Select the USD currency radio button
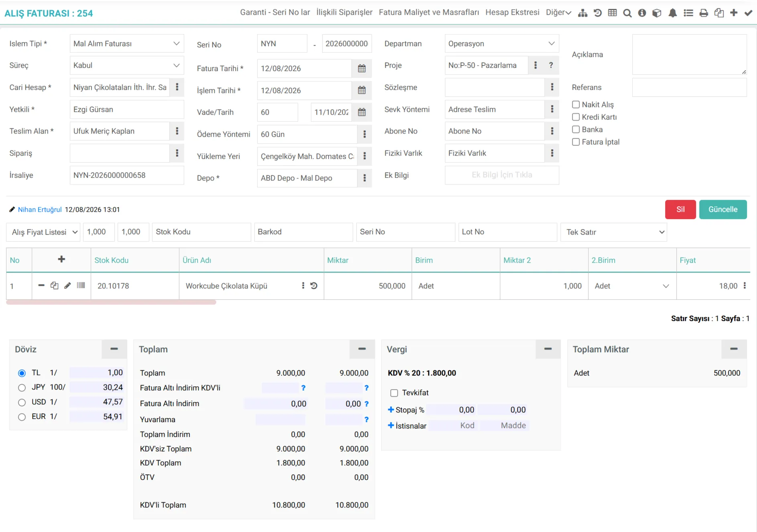Viewport: 757px width, 532px height. click(22, 402)
